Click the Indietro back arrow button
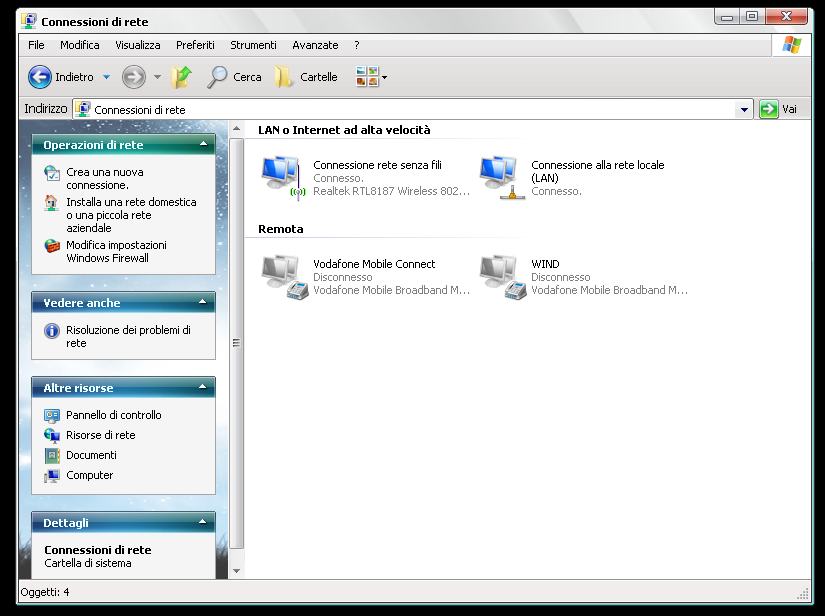 (40, 77)
